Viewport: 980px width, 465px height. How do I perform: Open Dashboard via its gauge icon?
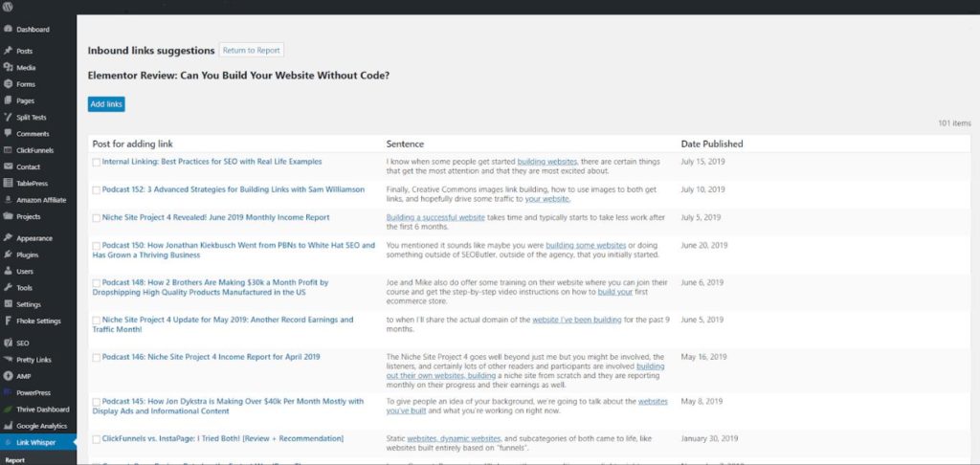click(8, 30)
